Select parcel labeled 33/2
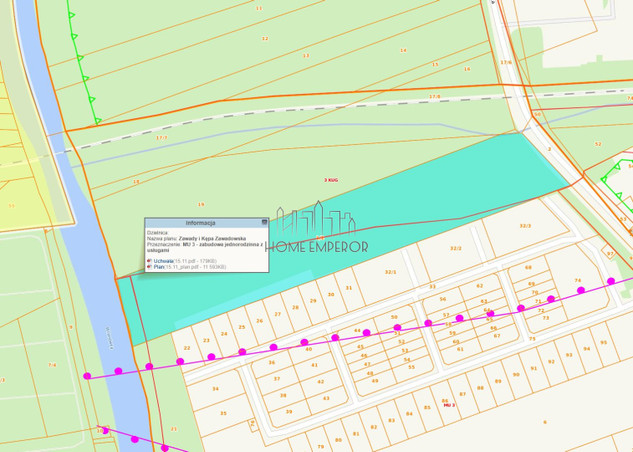633x452 pixels. pyautogui.click(x=525, y=226)
